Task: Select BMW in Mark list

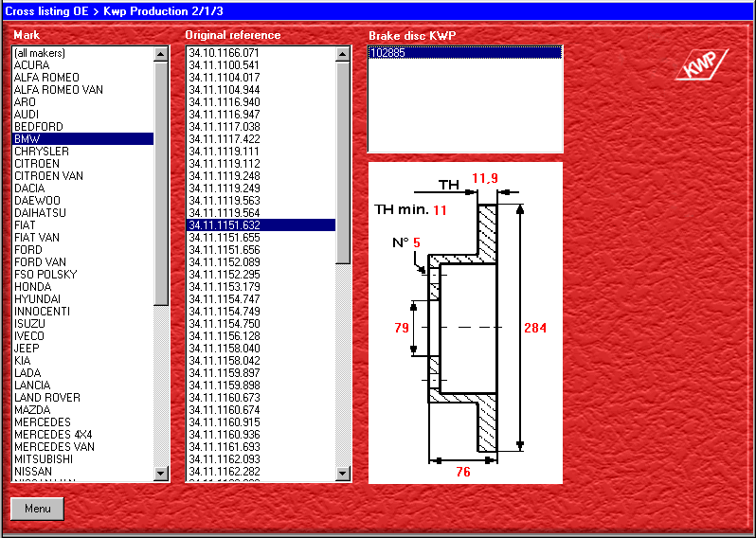Action: coord(82,139)
